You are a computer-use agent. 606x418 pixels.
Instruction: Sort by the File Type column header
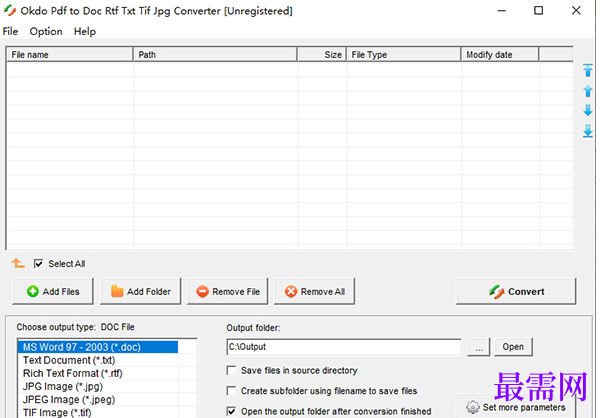(404, 54)
